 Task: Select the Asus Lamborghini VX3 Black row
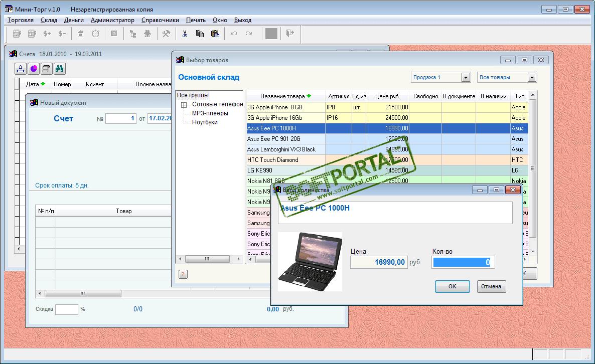point(387,149)
